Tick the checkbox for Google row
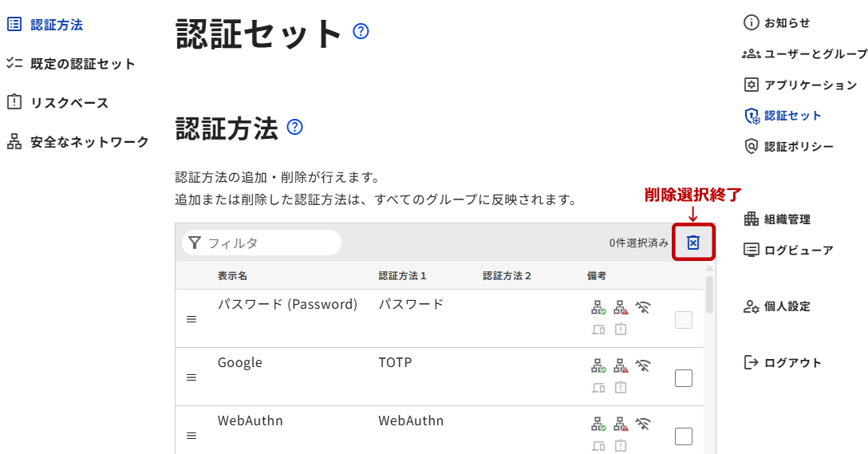The width and height of the screenshot is (868, 454). point(684,378)
